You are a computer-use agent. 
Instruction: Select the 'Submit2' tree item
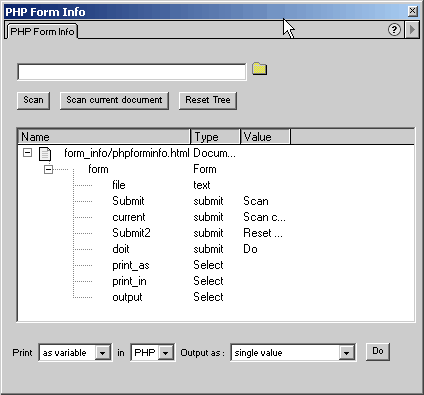(x=131, y=233)
